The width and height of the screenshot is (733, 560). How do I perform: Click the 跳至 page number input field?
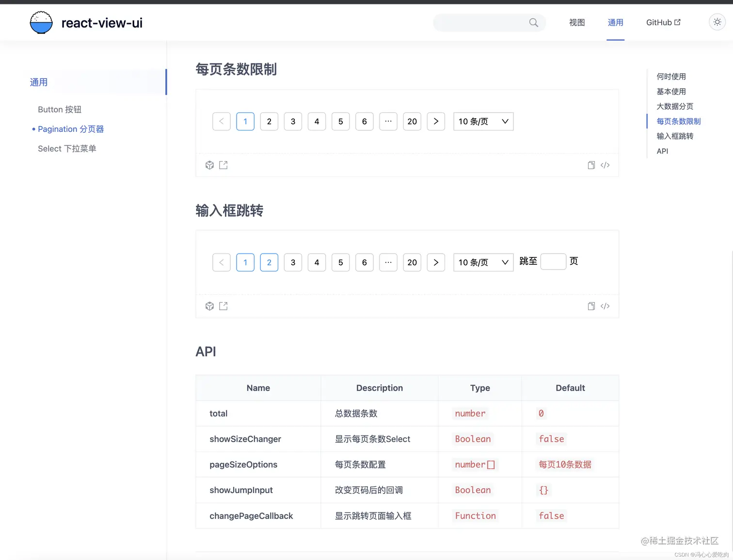[553, 261]
